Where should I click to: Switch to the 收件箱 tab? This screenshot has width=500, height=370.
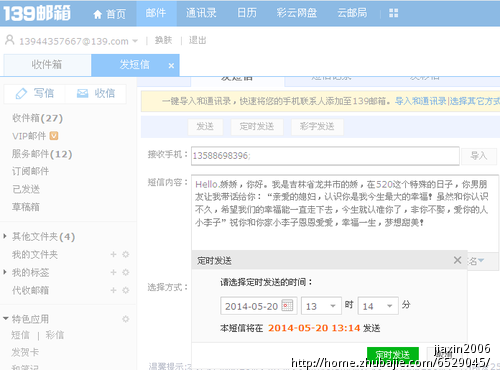tap(47, 65)
